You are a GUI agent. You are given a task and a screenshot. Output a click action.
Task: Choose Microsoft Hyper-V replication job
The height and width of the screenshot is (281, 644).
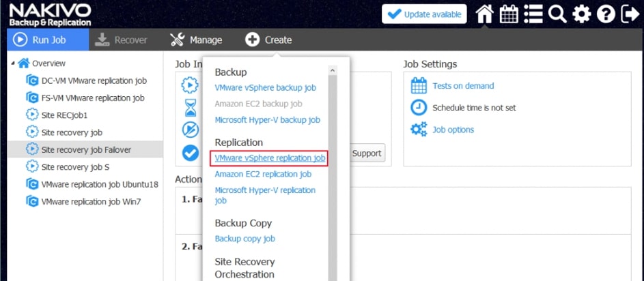(x=266, y=196)
